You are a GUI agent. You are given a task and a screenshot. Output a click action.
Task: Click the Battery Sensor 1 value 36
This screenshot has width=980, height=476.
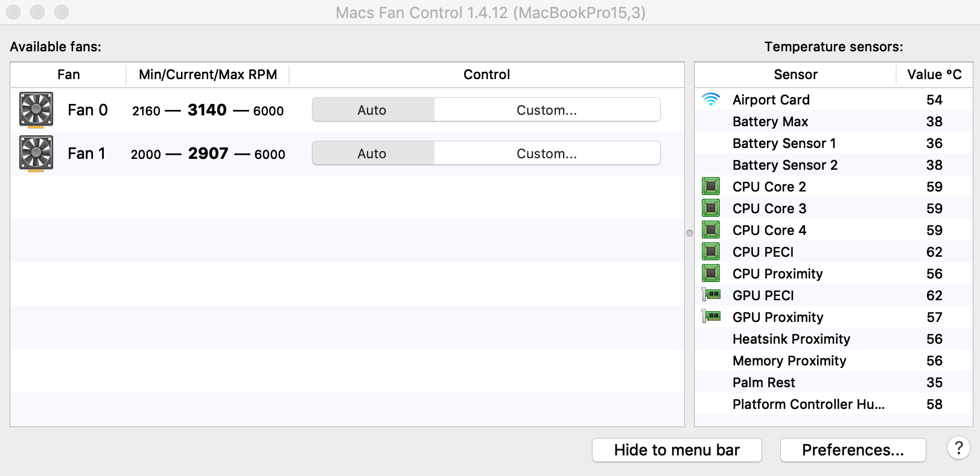[934, 143]
